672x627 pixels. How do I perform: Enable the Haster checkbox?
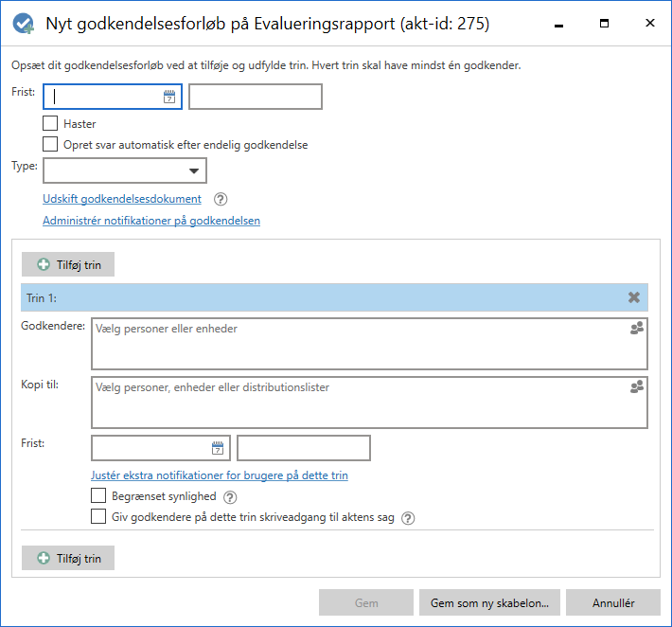[x=50, y=123]
